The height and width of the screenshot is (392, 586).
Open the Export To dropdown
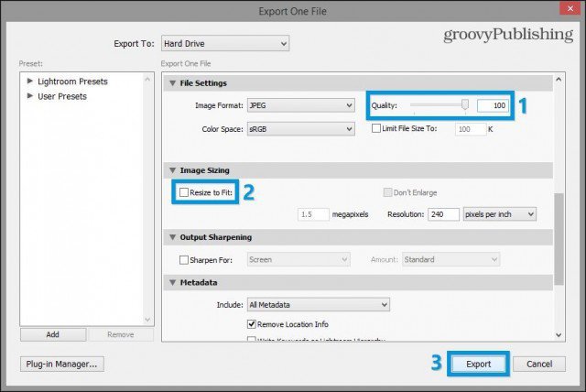pyautogui.click(x=225, y=44)
